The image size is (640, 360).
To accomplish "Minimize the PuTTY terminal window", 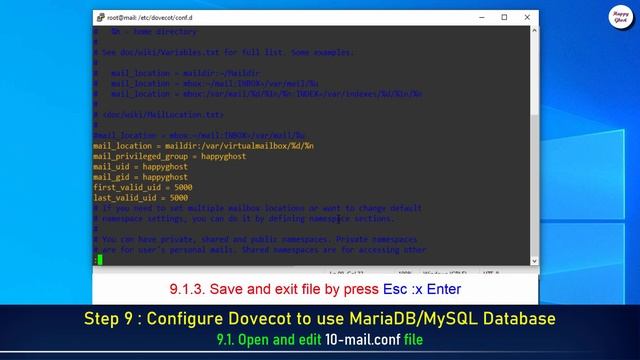I will click(x=482, y=18).
